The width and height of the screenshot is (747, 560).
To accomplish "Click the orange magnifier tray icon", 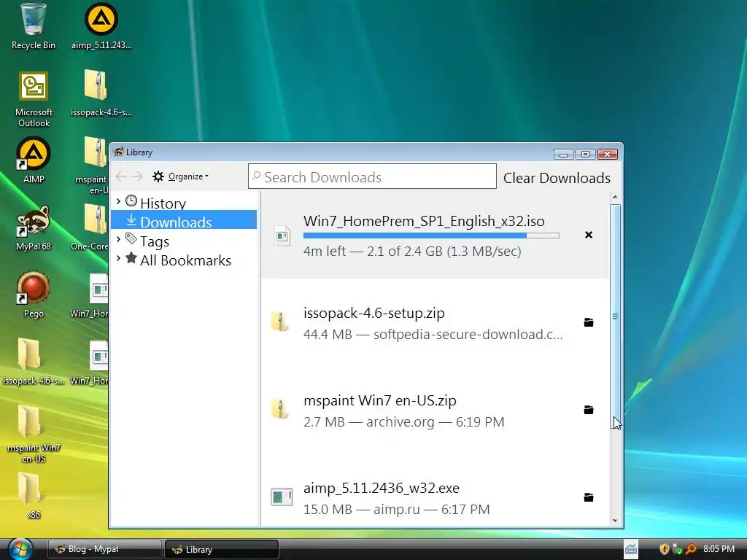I will 692,549.
